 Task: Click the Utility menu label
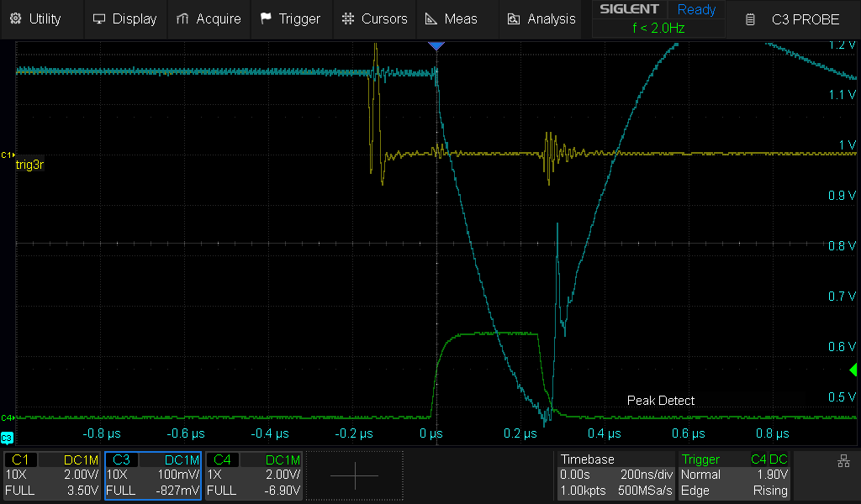(x=44, y=18)
